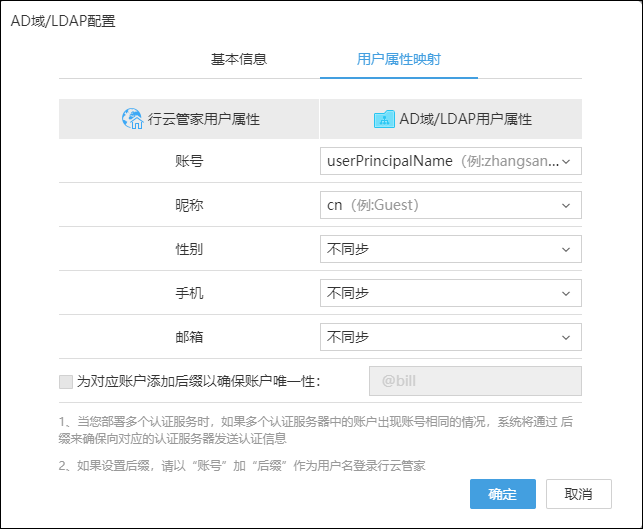Open the 性别 mapping dropdown
Screen dimensions: 643x529
450,249
